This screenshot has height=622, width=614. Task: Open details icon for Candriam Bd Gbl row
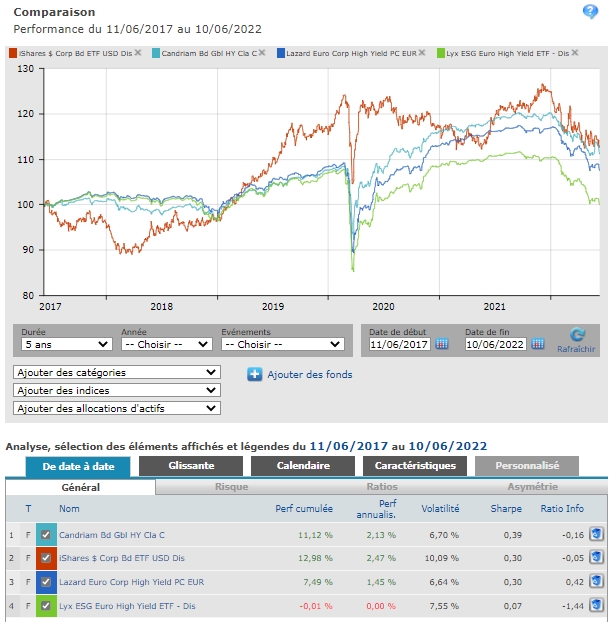(x=596, y=535)
